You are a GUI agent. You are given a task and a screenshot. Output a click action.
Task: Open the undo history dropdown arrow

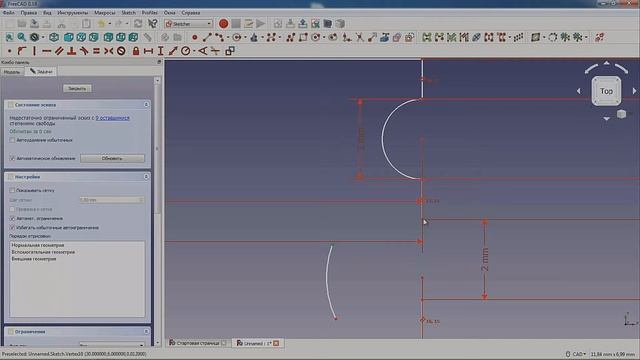[x=110, y=24]
